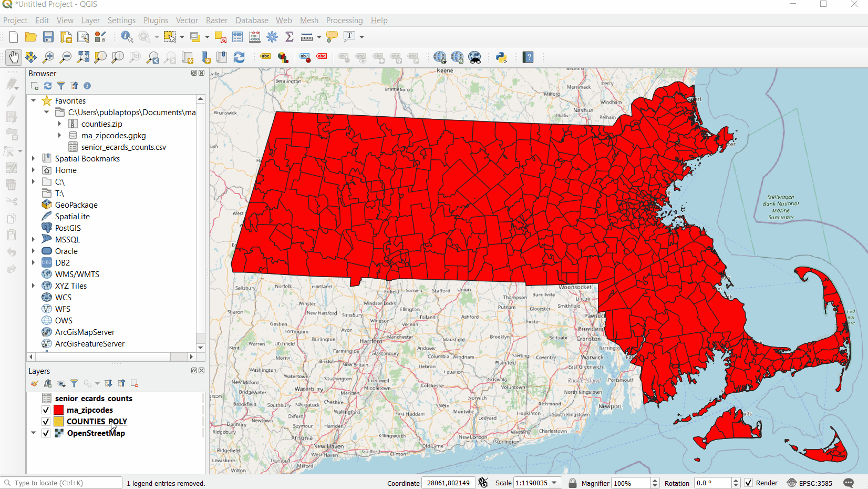Refresh the Browser panel
Image resolution: width=868 pixels, height=489 pixels.
48,86
